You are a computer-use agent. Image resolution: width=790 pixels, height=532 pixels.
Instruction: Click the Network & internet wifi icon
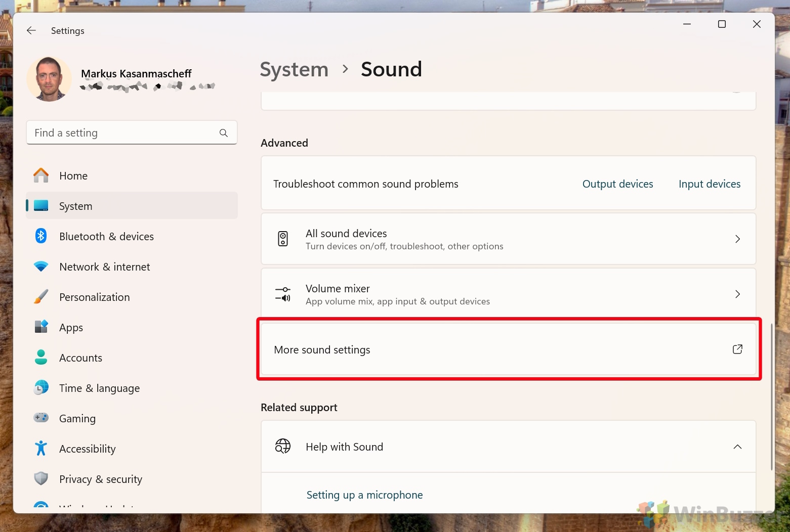(x=41, y=267)
